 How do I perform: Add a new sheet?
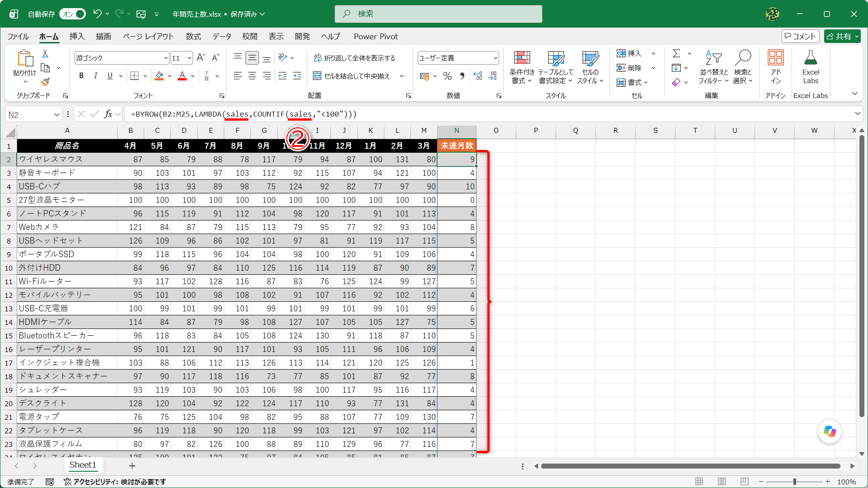132,465
